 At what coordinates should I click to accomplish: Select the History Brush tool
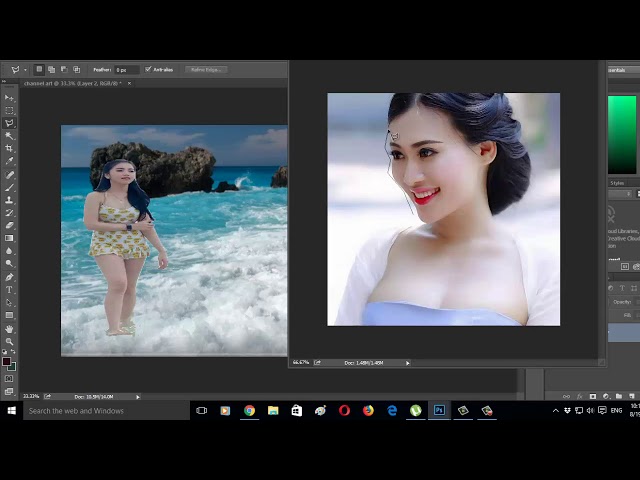click(9, 213)
